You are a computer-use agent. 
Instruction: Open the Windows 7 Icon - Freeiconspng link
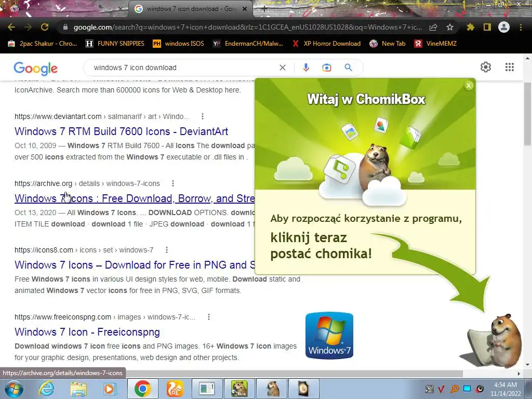[87, 332]
